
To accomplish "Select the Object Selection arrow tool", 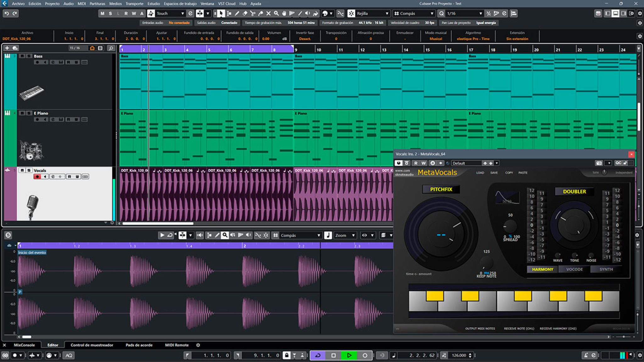I will coord(221,14).
